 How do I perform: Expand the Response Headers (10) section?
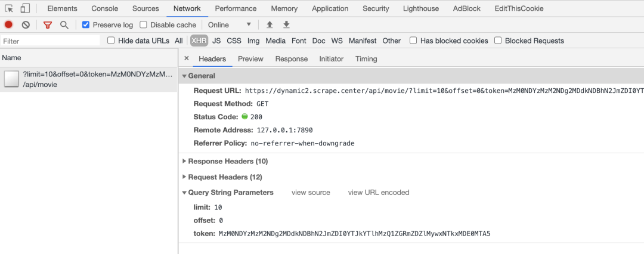pos(225,161)
